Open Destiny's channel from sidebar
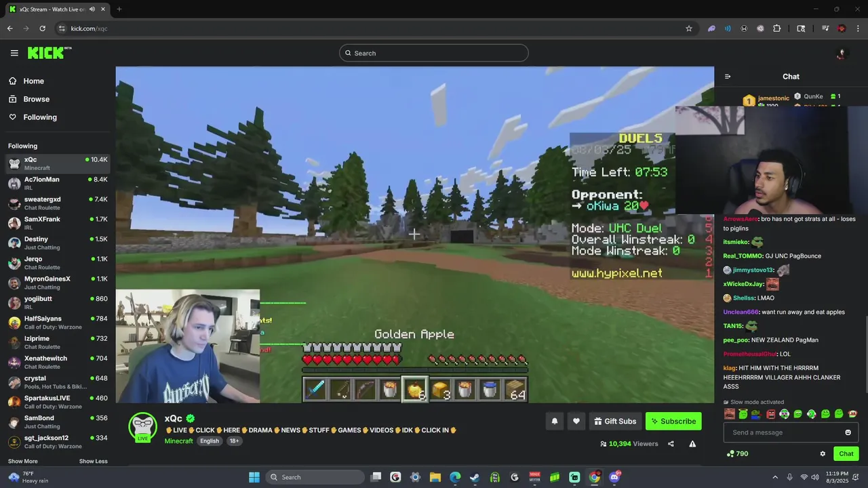This screenshot has height=488, width=868. (58, 243)
